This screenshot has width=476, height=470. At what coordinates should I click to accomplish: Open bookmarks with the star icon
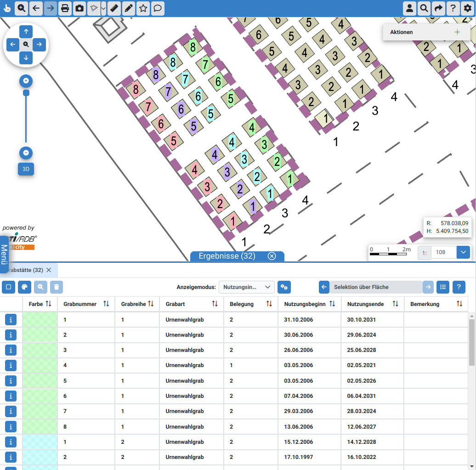(x=143, y=8)
